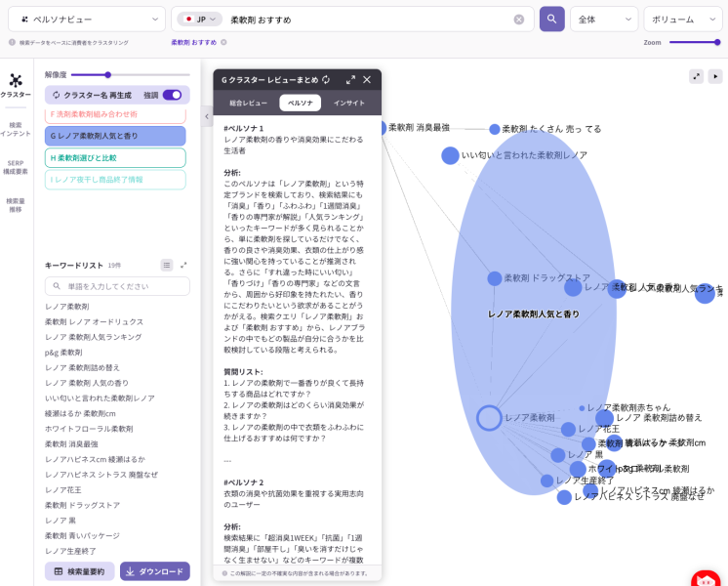Image resolution: width=728 pixels, height=586 pixels.
Task: Click the graph fullscreen expand icon
Action: tap(696, 76)
